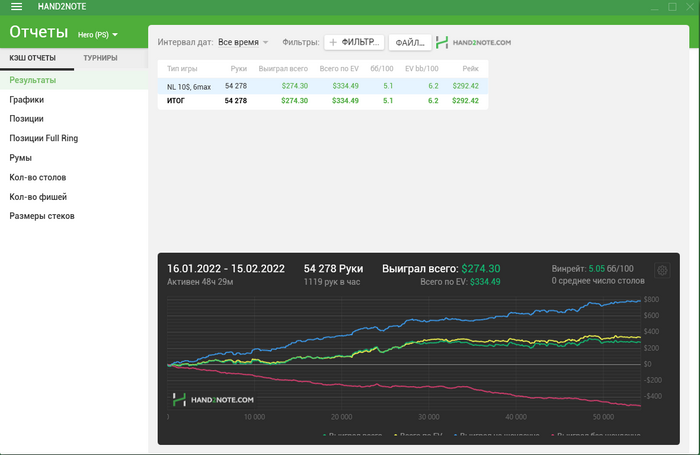
Task: Open the hamburger main menu
Action: tap(17, 6)
